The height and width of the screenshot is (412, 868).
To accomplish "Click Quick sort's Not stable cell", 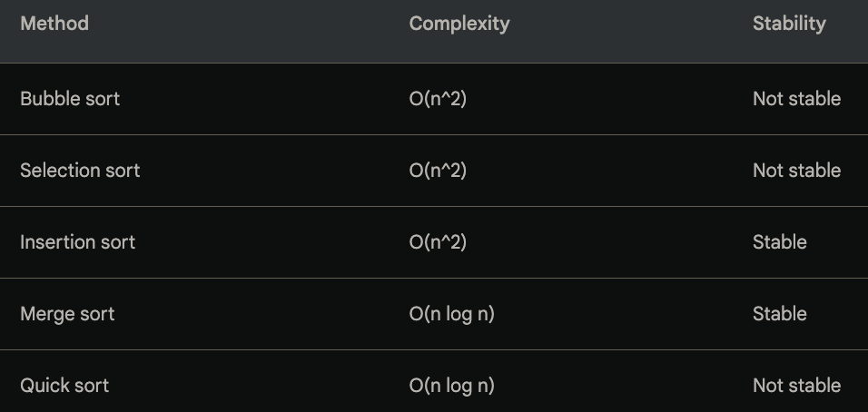I will point(796,386).
